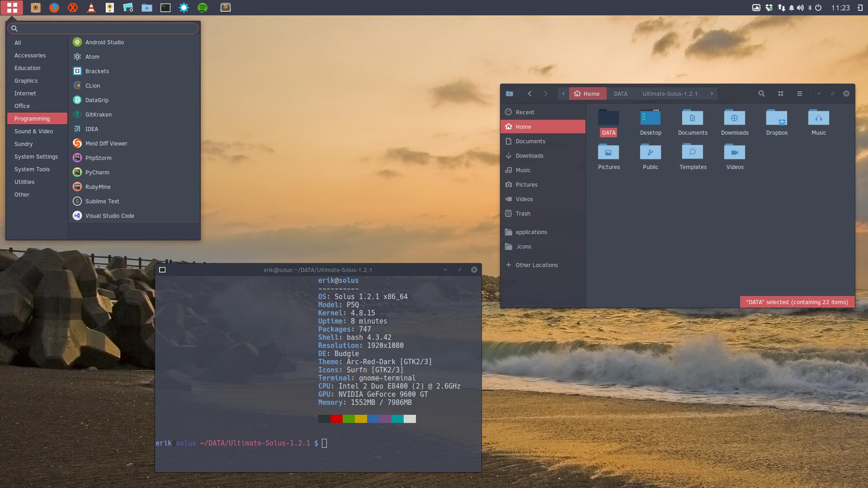
Task: Open the orange hexagon X app launcher
Action: pos(73,7)
